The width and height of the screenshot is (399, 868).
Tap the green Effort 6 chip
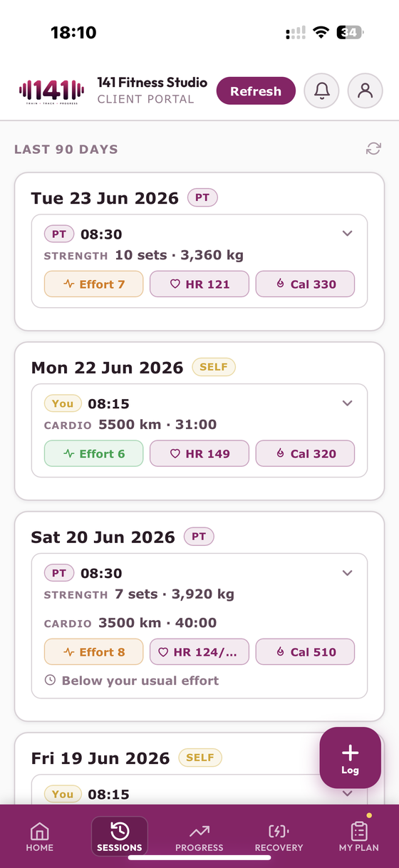93,453
